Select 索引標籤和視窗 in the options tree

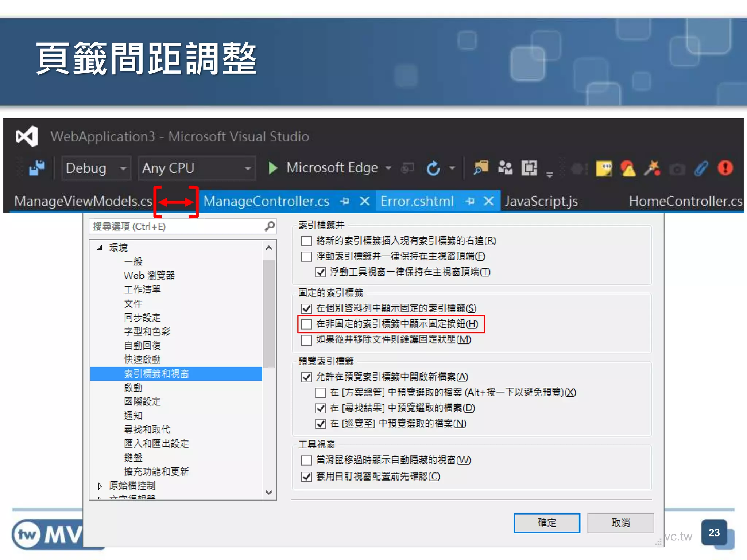click(176, 374)
